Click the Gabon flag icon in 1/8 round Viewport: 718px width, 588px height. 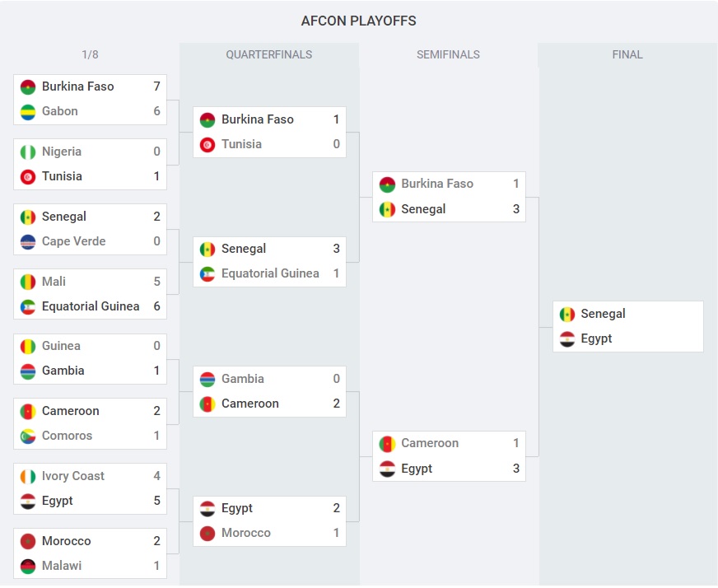[28, 111]
